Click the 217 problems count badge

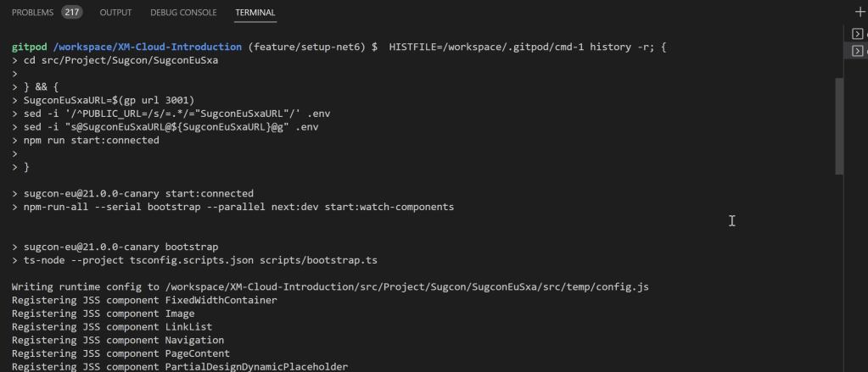tap(71, 13)
